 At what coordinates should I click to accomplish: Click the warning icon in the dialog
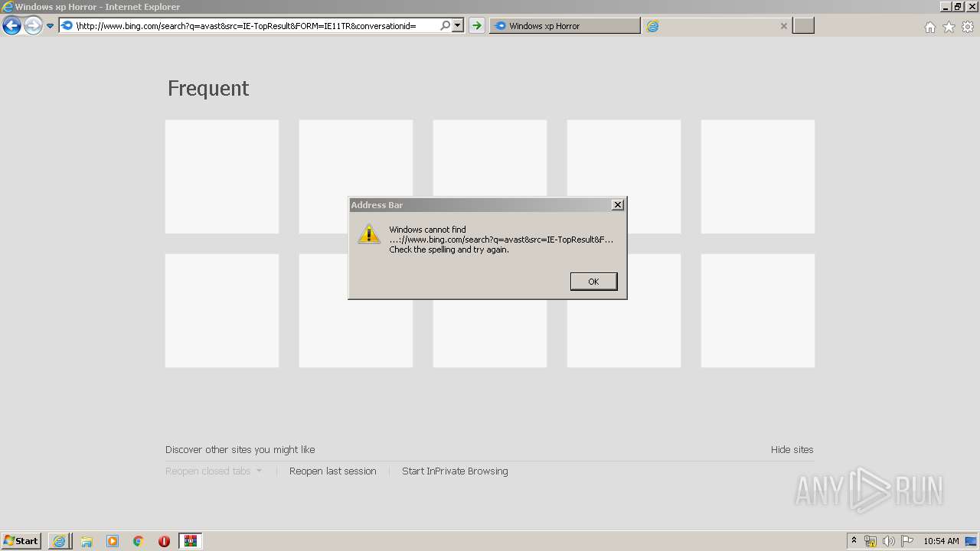click(369, 234)
